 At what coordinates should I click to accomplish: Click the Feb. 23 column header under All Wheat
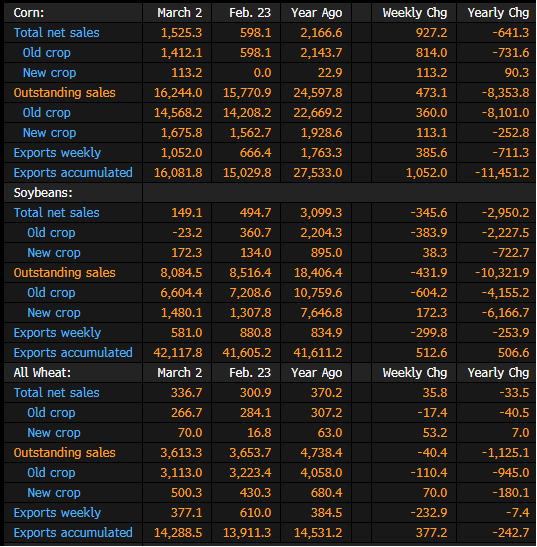click(250, 373)
